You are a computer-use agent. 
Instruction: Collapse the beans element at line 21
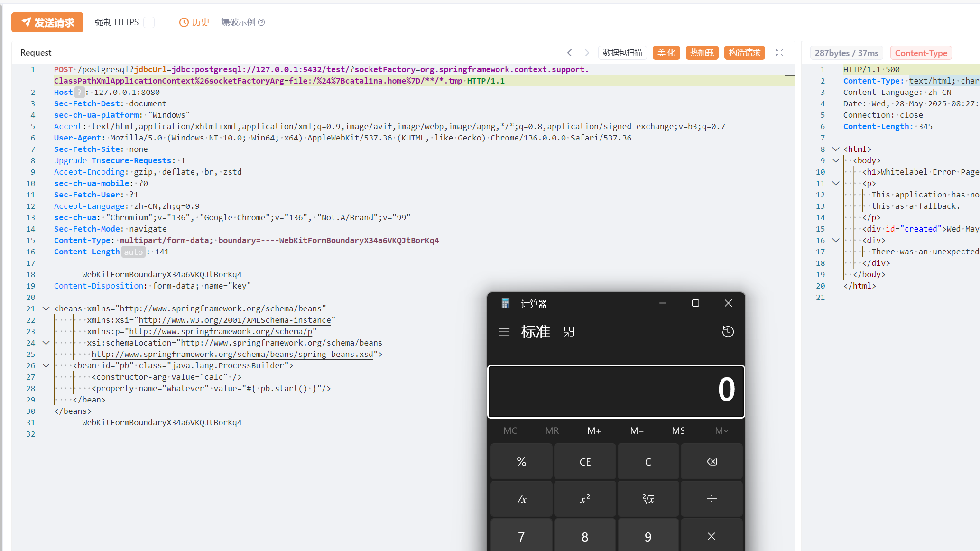point(46,308)
